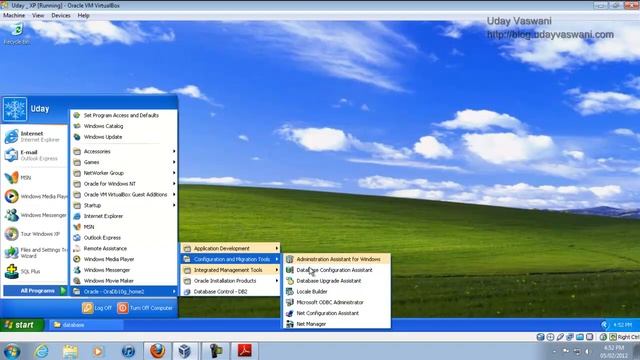Open Outlook Express in programs list
The width and height of the screenshot is (640, 360).
pyautogui.click(x=124, y=238)
